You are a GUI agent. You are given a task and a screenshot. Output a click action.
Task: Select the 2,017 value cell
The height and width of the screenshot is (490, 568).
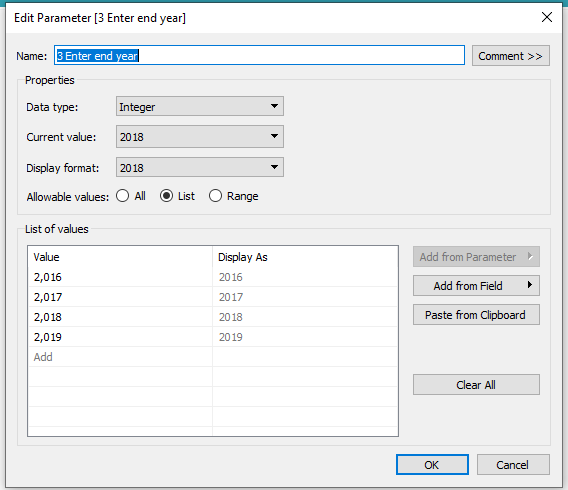click(120, 297)
